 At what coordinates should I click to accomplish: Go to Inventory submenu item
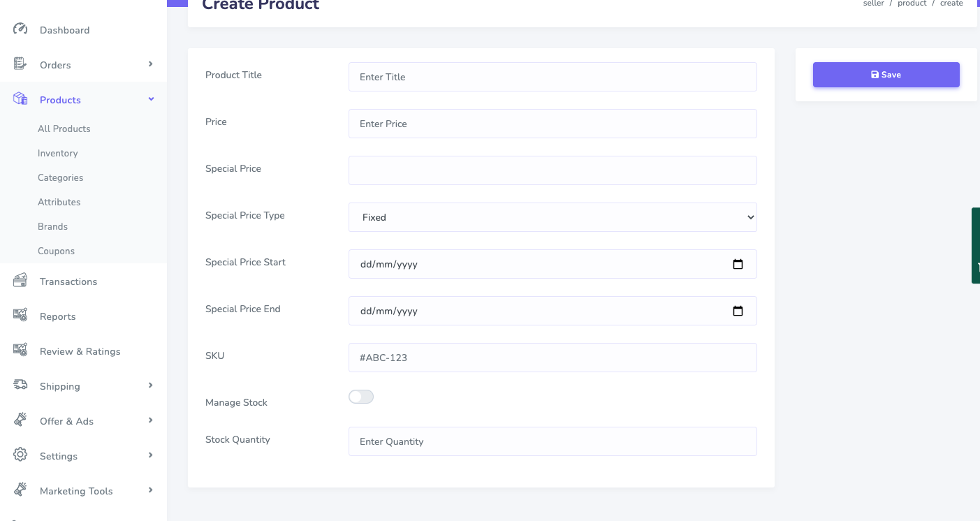pyautogui.click(x=58, y=153)
